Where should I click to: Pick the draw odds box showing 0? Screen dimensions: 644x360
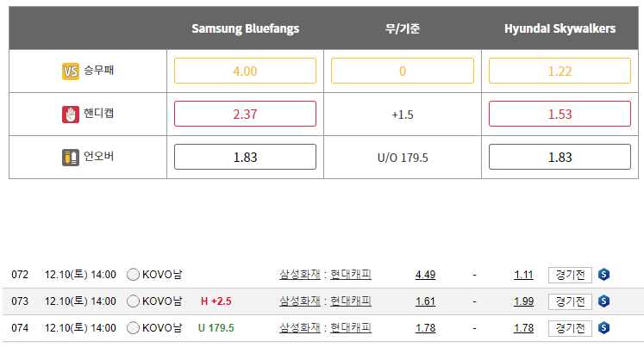point(403,71)
